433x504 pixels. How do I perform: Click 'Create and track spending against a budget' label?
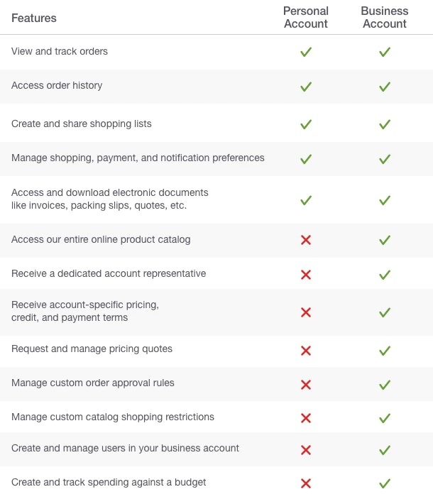109,482
